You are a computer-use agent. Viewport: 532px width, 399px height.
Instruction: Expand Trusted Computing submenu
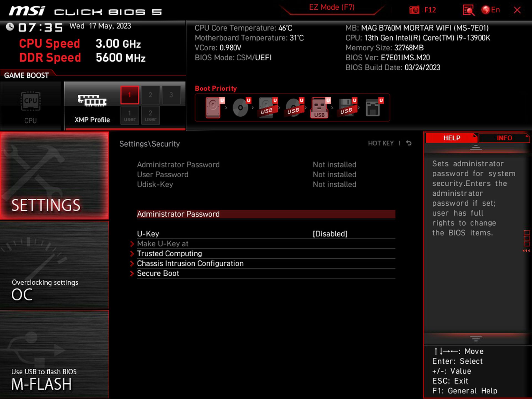coord(266,254)
